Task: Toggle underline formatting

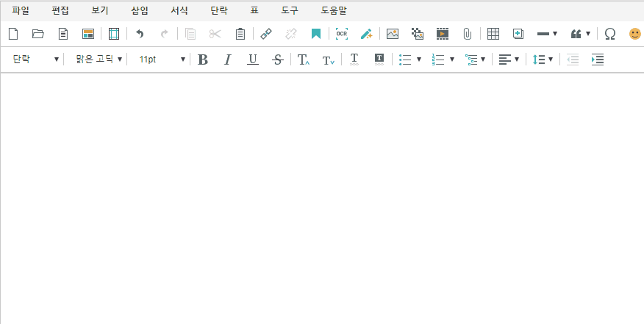Action: [x=253, y=60]
